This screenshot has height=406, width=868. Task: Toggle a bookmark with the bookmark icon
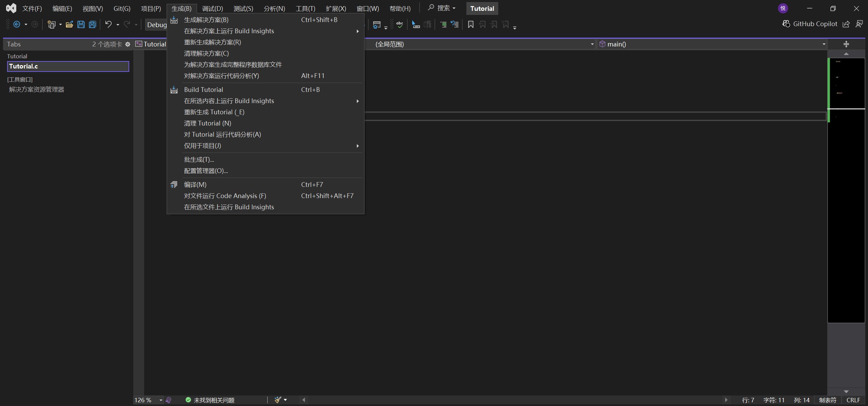pos(470,24)
